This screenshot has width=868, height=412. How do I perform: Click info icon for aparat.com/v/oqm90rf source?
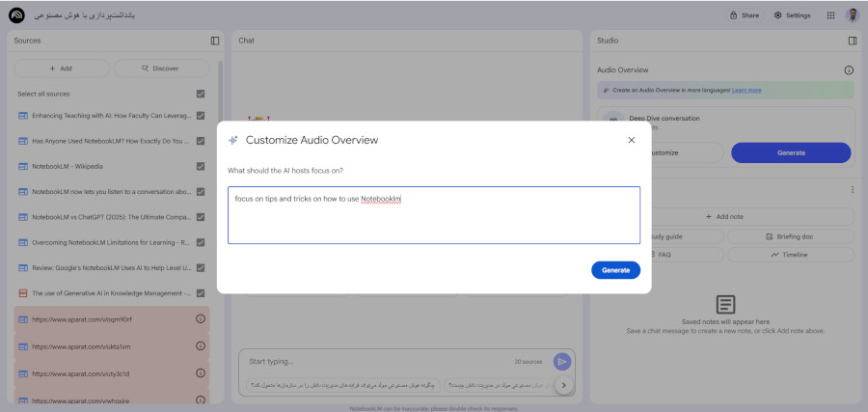pyautogui.click(x=201, y=319)
